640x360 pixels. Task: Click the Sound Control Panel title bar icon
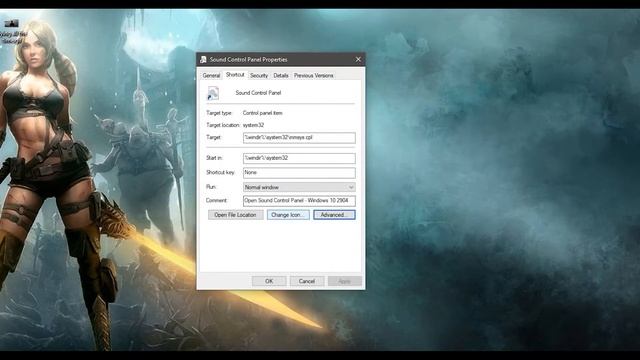tap(203, 60)
